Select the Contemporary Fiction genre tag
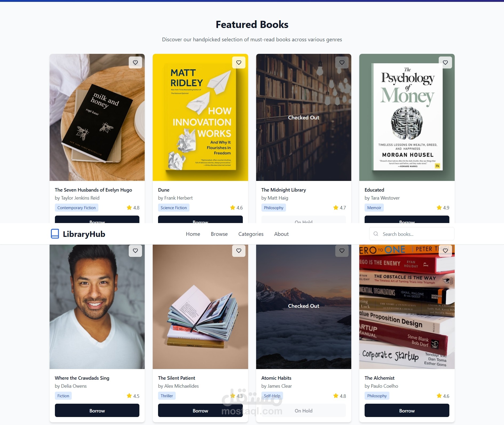The image size is (504, 425). coord(76,208)
